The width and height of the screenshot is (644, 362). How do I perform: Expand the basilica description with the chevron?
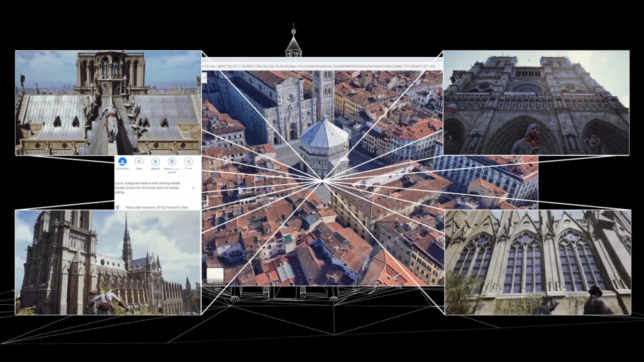[194, 188]
